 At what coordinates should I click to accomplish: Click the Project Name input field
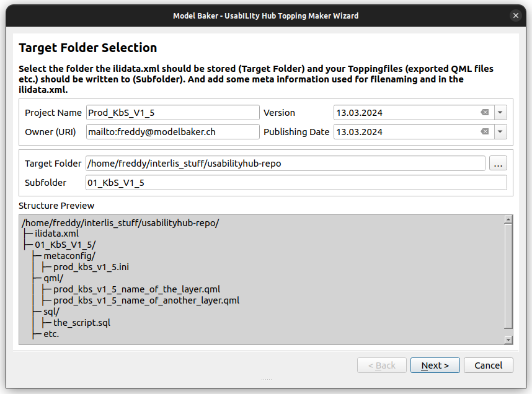point(172,113)
